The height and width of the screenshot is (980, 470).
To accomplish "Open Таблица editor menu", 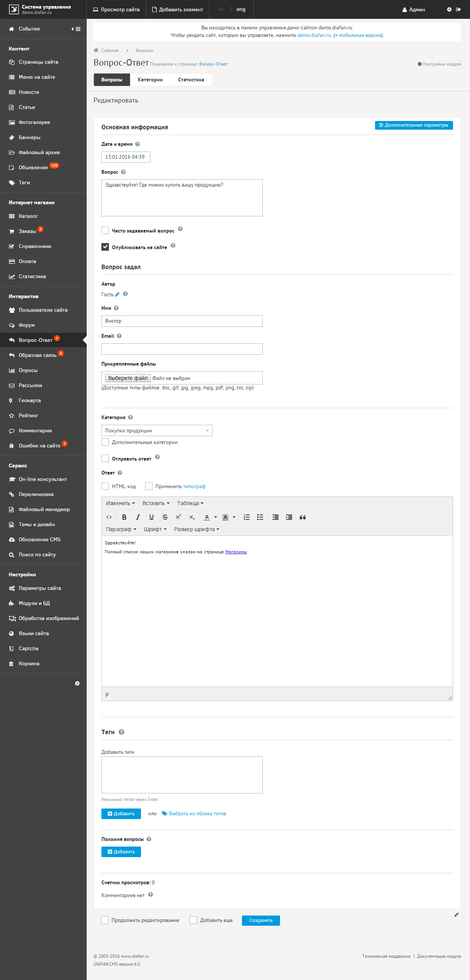I will [190, 503].
